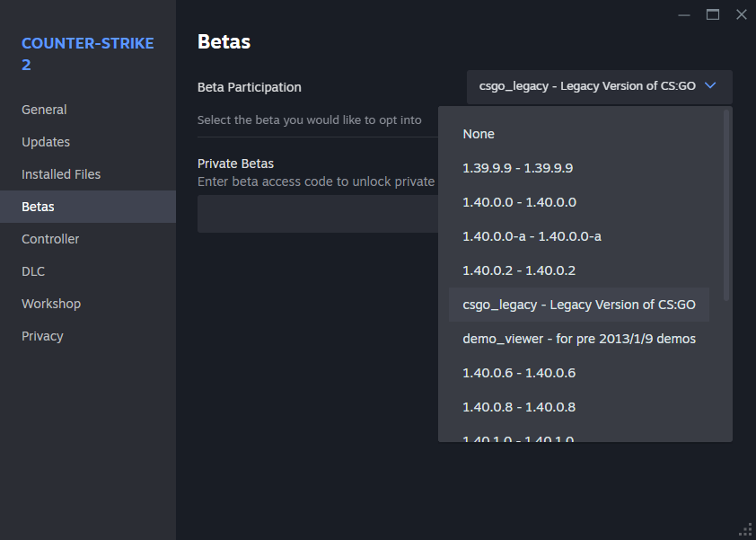Pick demo_viewer for pre 2013/1/9 demos
This screenshot has height=540, width=756.
(578, 339)
